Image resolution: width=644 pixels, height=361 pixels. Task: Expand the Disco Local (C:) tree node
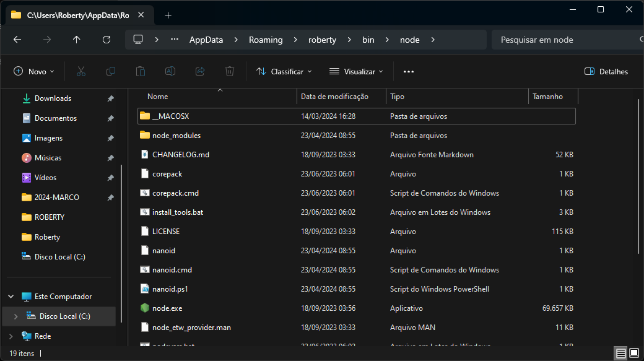(15, 316)
